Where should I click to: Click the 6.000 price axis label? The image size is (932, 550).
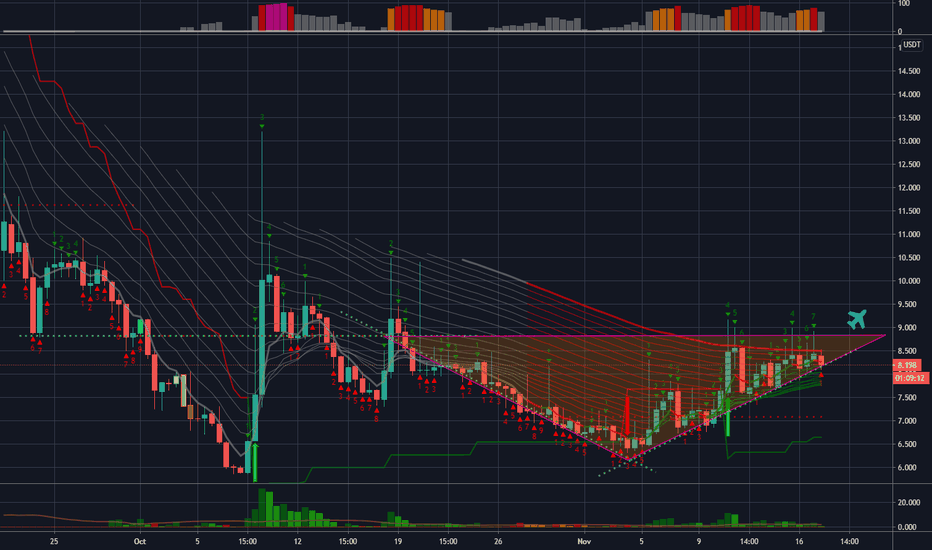tap(909, 468)
